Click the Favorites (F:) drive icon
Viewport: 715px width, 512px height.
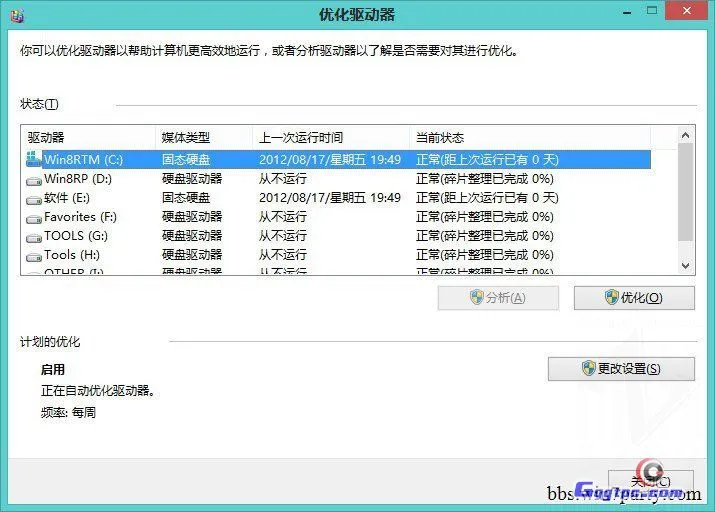34,219
